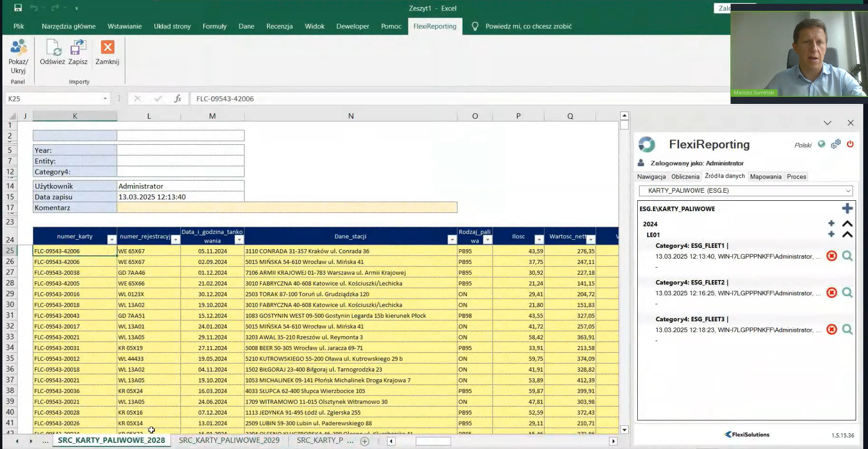
Task: Click the Zamknij close import icon
Action: (107, 47)
